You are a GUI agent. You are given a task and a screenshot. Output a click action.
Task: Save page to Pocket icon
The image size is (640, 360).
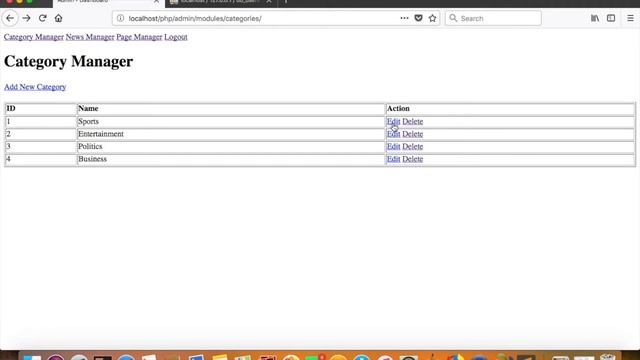tap(418, 18)
